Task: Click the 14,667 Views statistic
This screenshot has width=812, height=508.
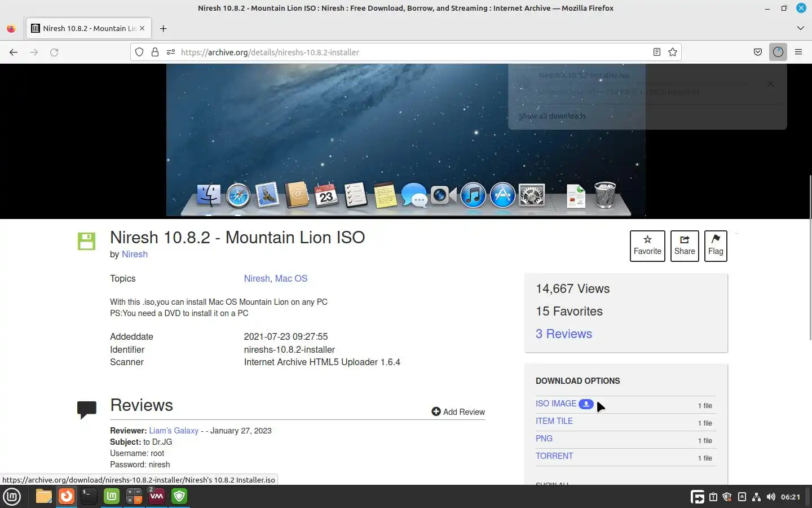Action: pyautogui.click(x=573, y=288)
